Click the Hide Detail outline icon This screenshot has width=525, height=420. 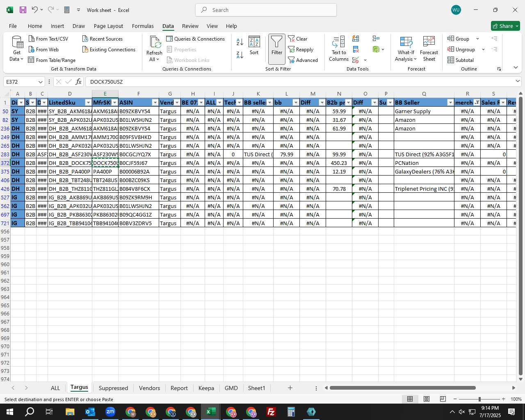point(495,49)
